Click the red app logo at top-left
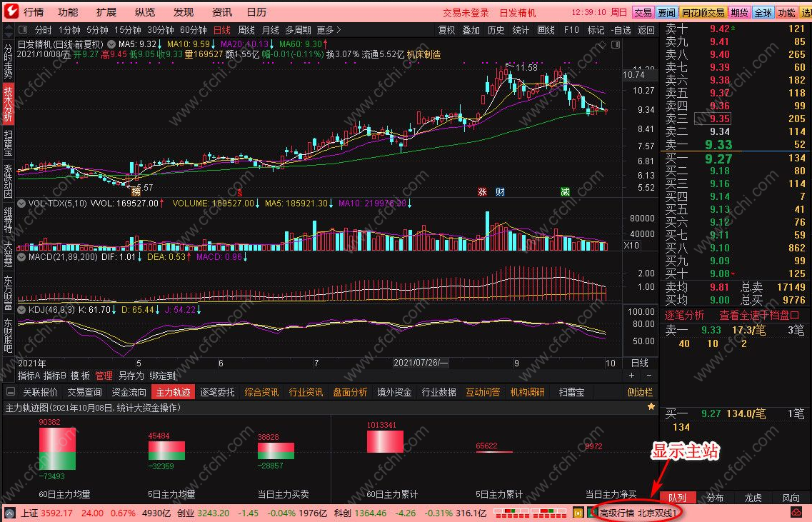812x522 pixels. 11,11
